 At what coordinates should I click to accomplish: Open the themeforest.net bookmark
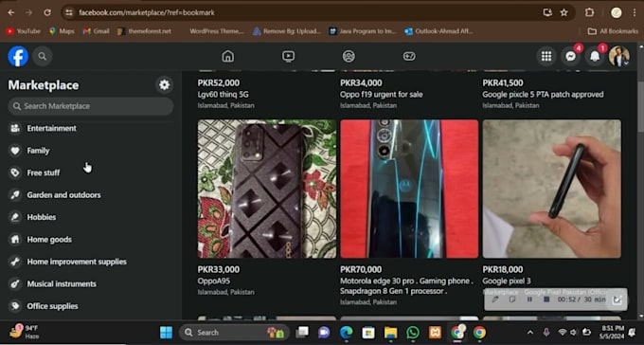coord(144,31)
